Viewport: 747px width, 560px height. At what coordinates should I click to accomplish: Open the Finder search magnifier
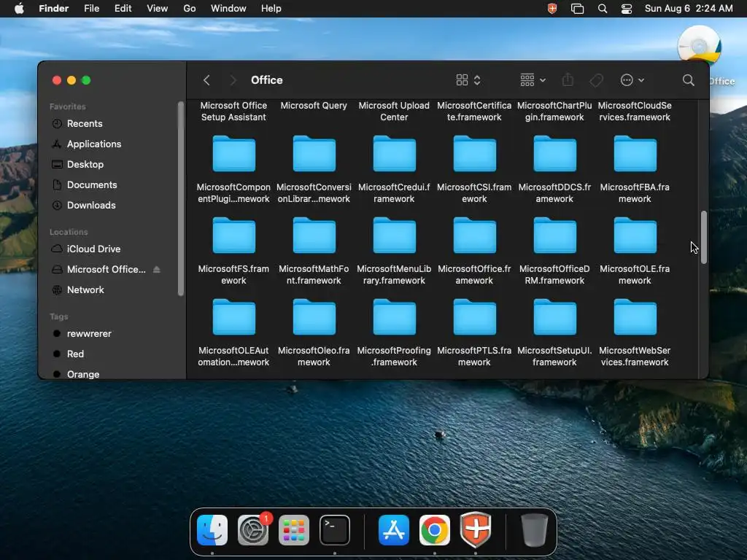(688, 80)
